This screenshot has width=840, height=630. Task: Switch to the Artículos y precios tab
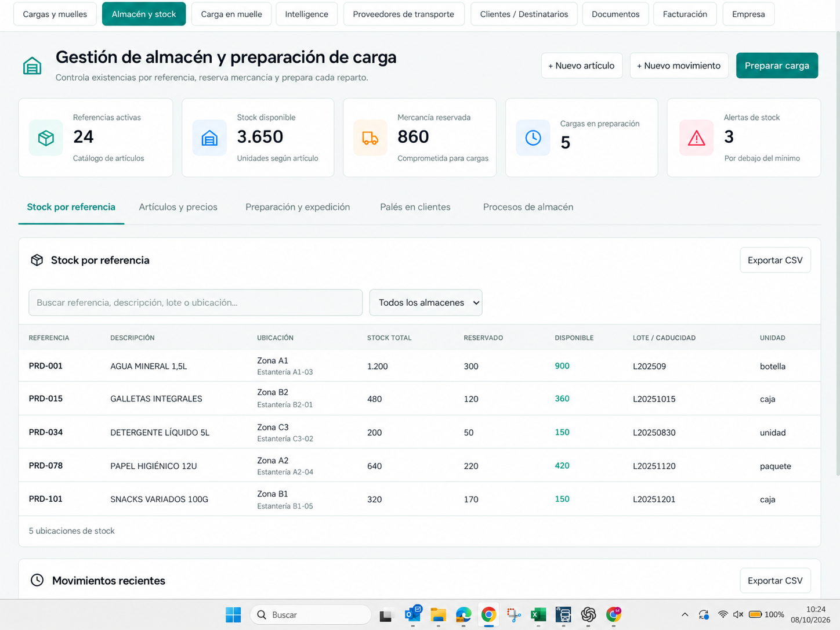click(178, 207)
